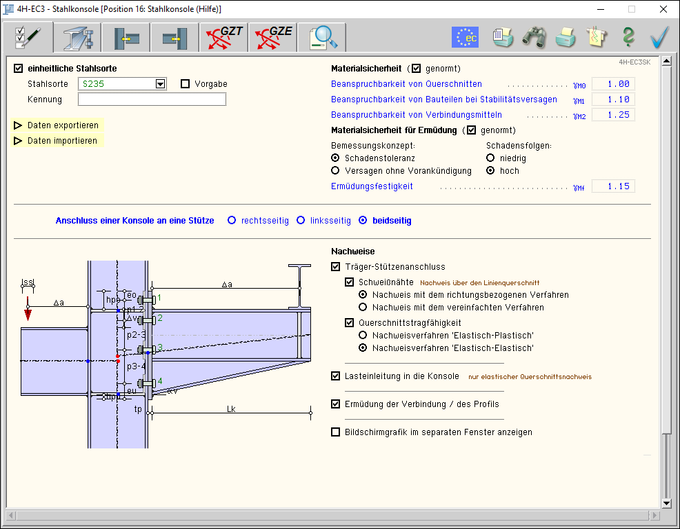This screenshot has height=529, width=680.
Task: Confirm with the blue checkmark icon
Action: coord(659,37)
